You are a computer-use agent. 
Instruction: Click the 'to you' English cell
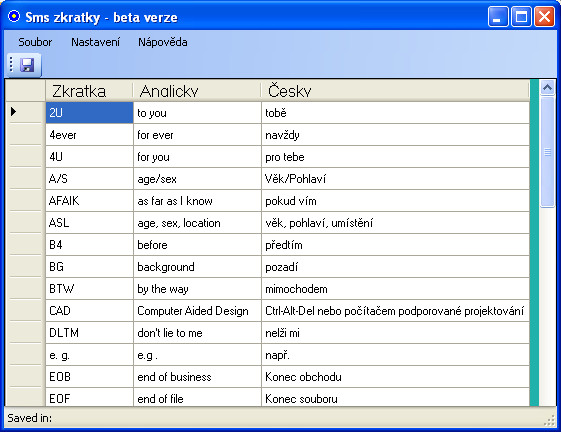(x=197, y=113)
